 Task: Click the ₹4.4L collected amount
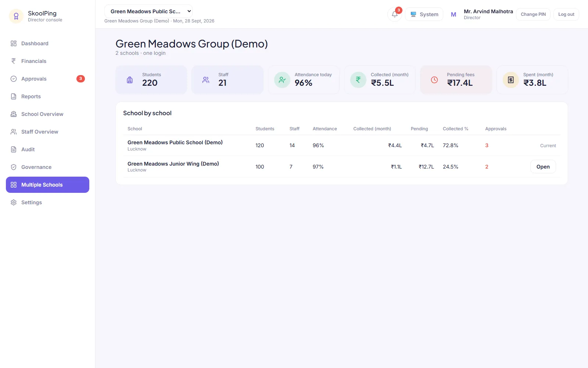pyautogui.click(x=395, y=145)
